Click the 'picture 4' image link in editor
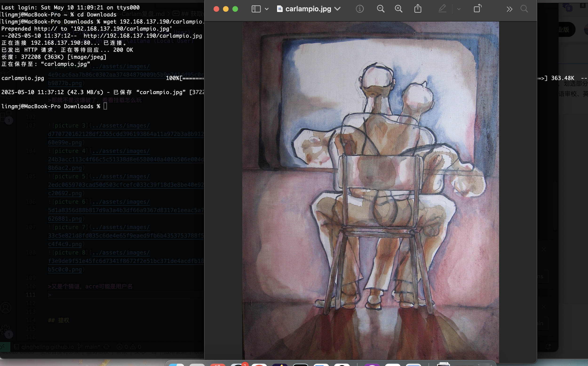The height and width of the screenshot is (366, 588). tap(70, 151)
